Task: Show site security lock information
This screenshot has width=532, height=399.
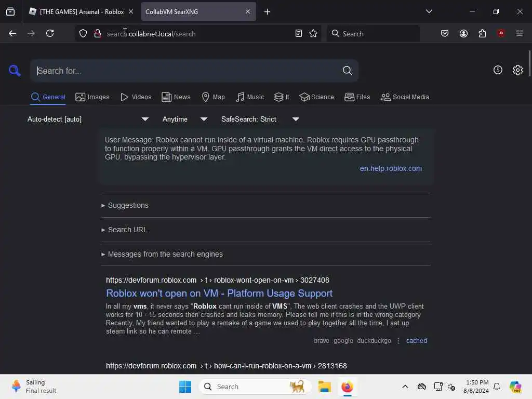Action: pyautogui.click(x=98, y=33)
